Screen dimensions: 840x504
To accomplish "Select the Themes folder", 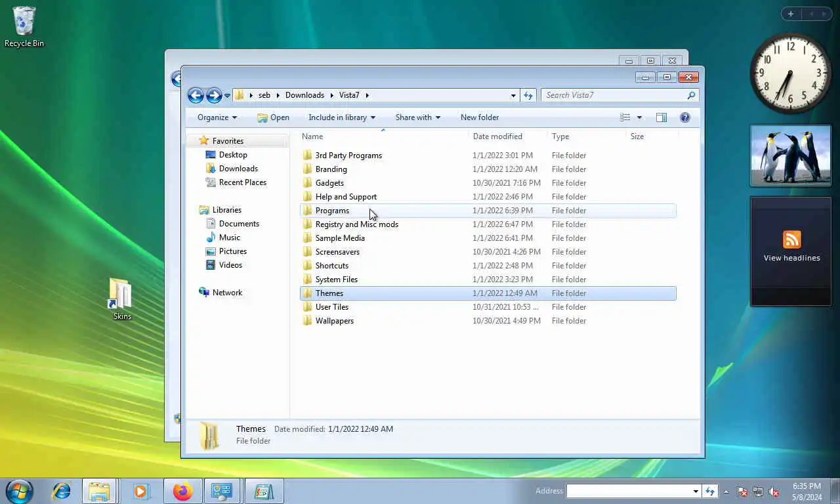I will 329,293.
